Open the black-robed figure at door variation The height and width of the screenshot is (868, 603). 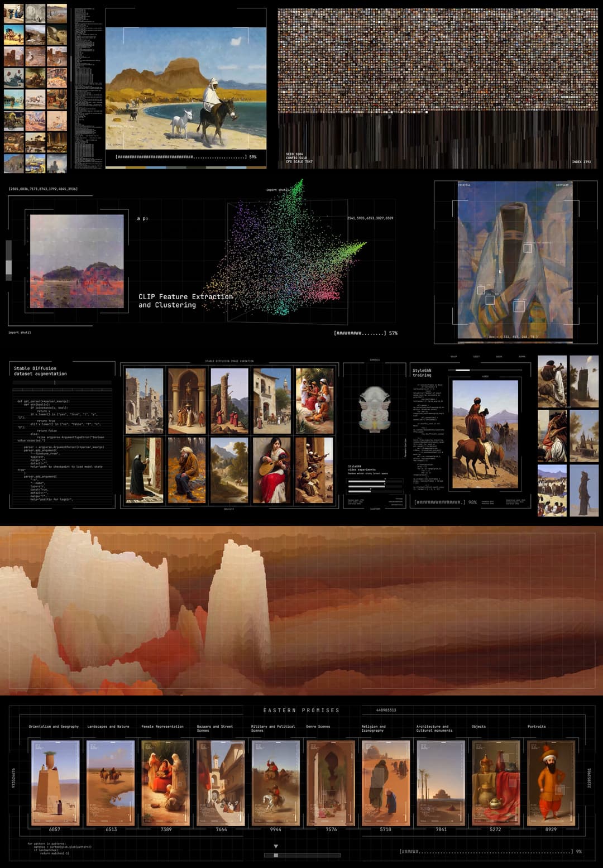[145, 470]
